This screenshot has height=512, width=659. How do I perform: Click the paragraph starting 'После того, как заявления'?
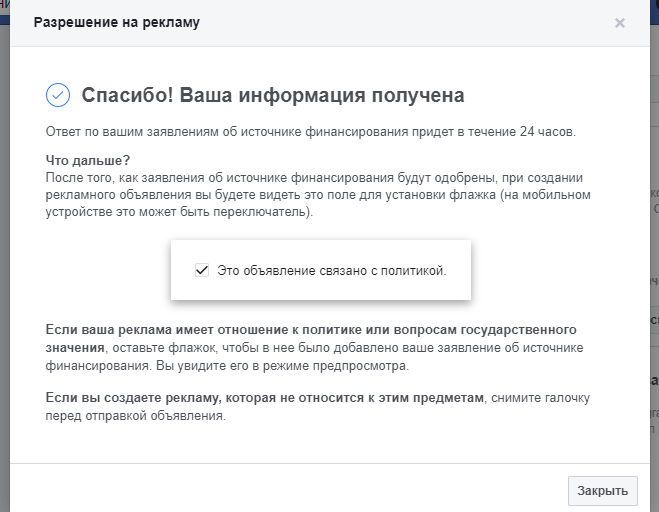click(x=318, y=195)
